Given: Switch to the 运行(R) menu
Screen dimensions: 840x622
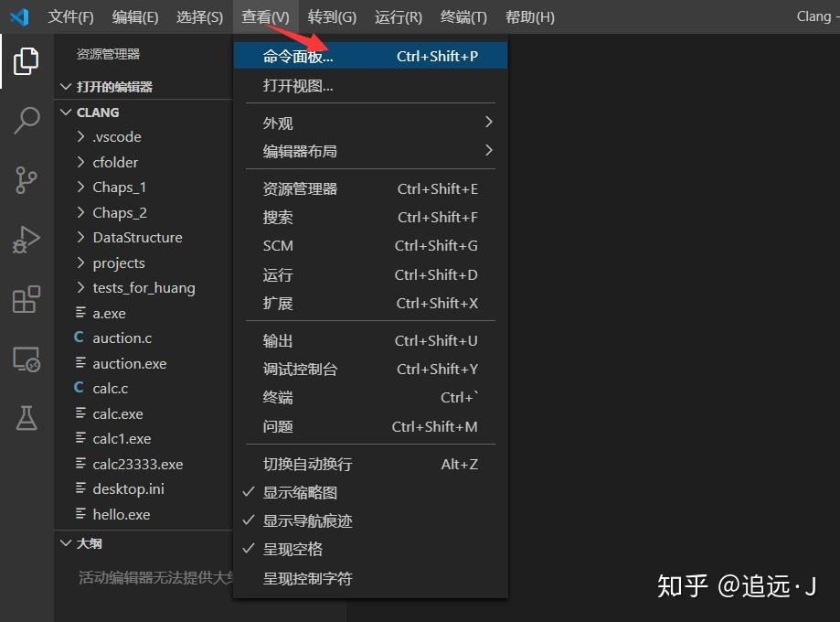Looking at the screenshot, I should point(398,16).
